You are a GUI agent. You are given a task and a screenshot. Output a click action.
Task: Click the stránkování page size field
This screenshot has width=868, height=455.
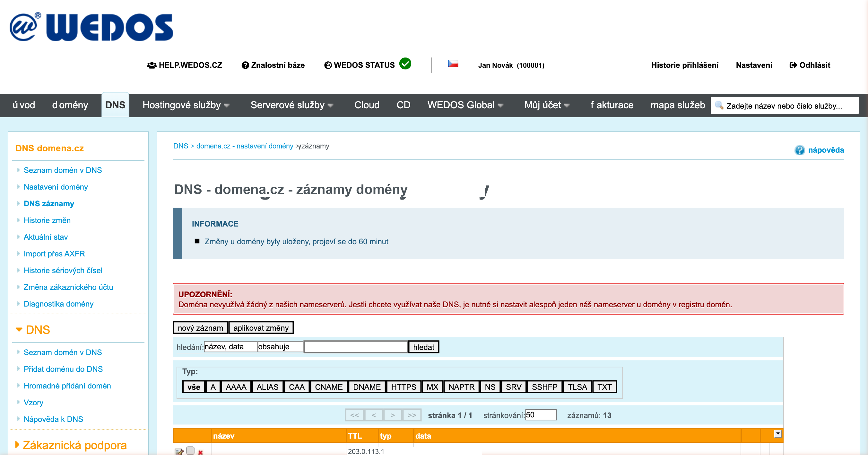coord(540,415)
